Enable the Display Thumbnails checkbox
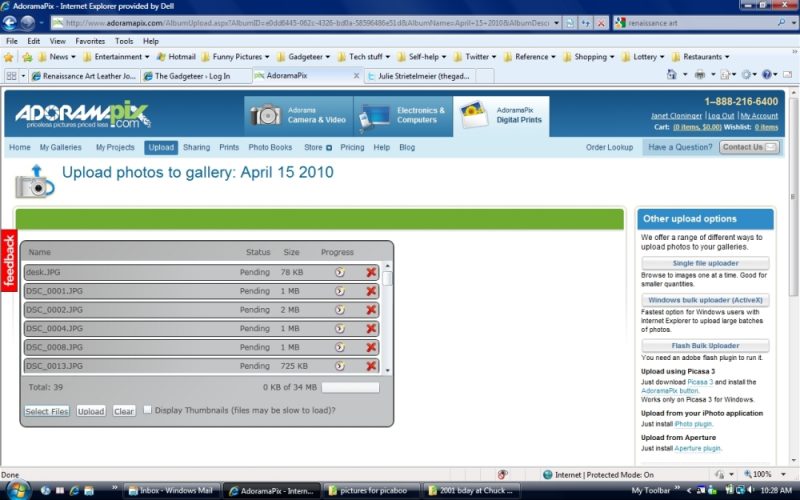 pos(148,410)
